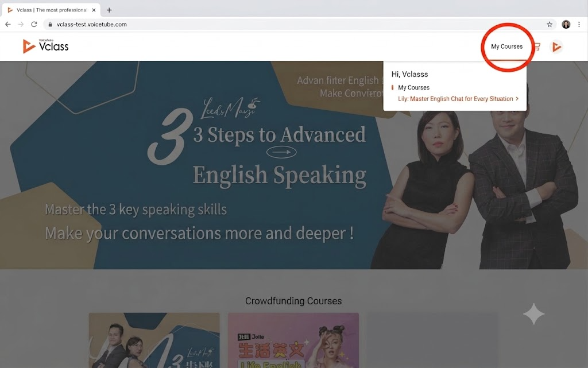This screenshot has height=368, width=588.
Task: Open the Jolie Life English course thumbnail
Action: [x=293, y=340]
